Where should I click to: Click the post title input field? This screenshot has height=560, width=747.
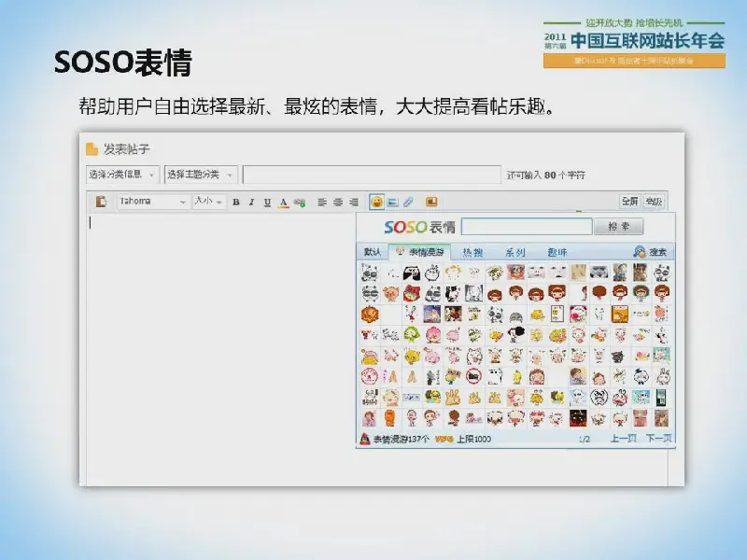372,175
